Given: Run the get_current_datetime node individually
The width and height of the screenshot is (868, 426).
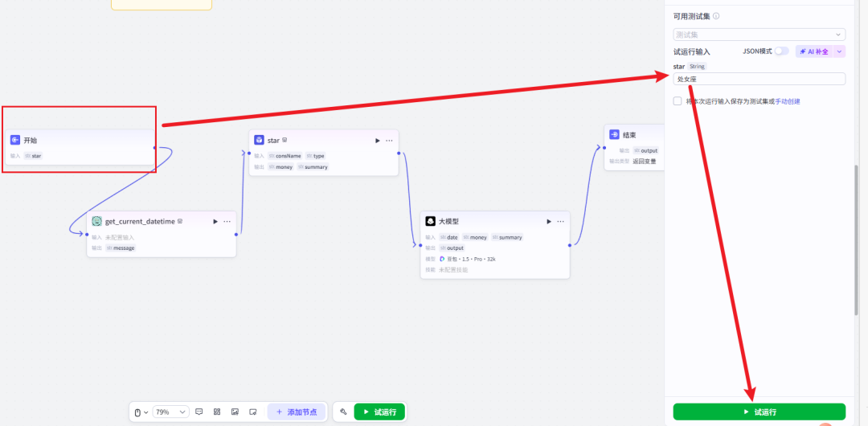Looking at the screenshot, I should (215, 222).
